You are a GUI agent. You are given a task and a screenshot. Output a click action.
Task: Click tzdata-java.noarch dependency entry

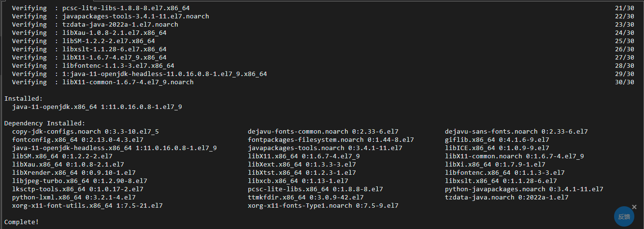point(507,197)
